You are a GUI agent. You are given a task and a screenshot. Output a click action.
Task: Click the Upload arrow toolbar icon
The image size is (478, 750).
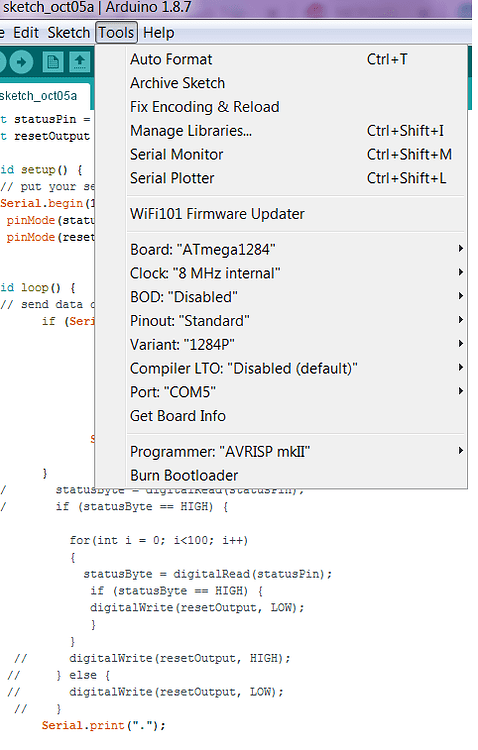(21, 62)
